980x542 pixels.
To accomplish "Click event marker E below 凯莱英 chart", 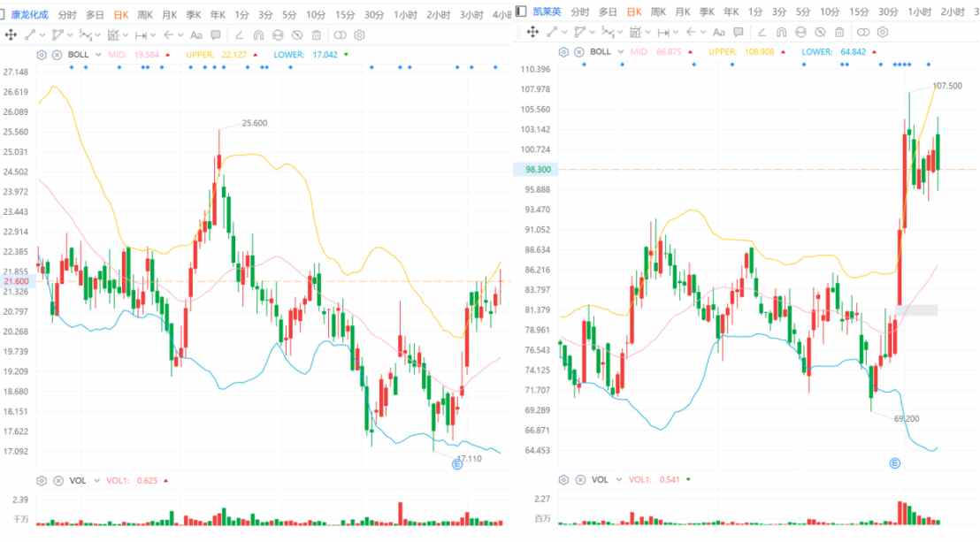I will [894, 463].
